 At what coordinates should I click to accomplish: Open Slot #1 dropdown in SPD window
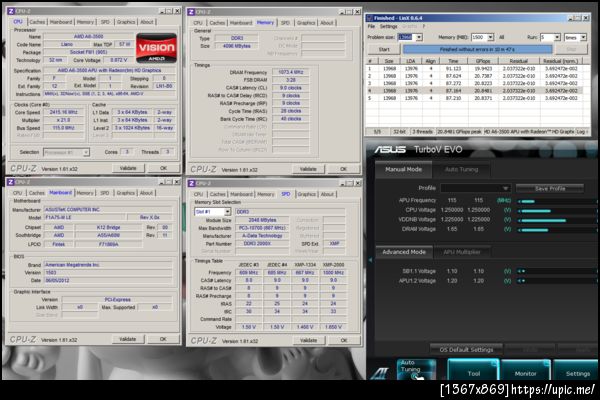pyautogui.click(x=227, y=212)
